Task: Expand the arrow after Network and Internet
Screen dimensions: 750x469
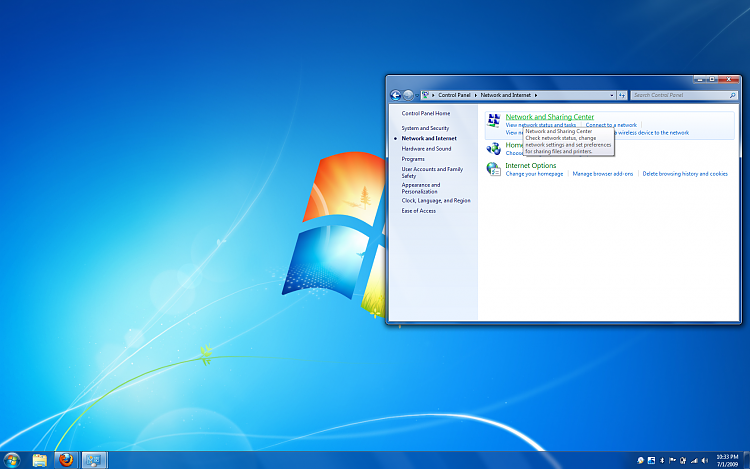Action: 536,95
